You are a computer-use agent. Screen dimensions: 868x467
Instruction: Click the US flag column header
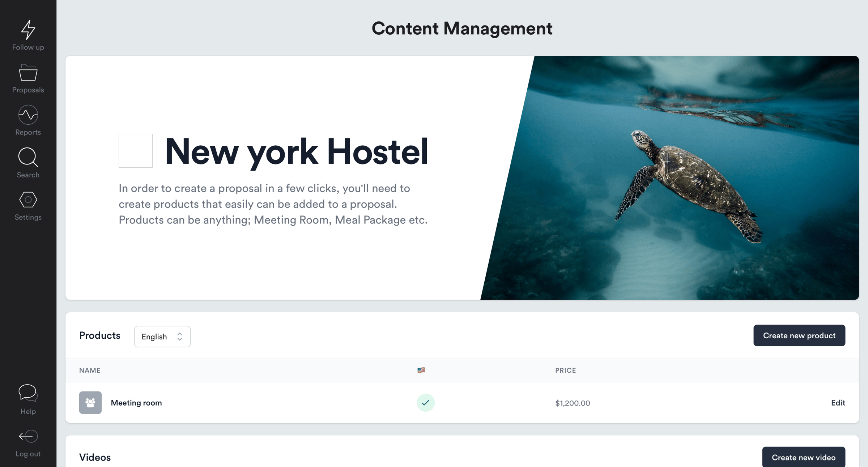point(421,370)
